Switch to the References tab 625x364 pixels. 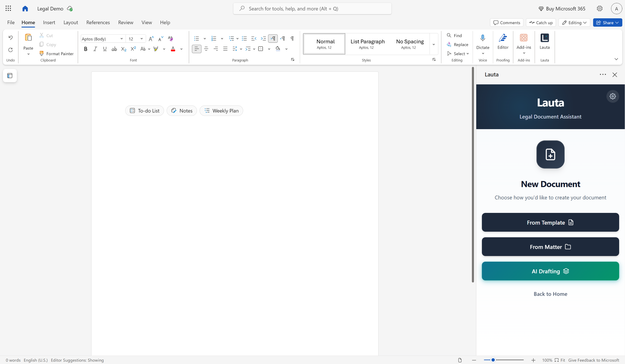98,22
